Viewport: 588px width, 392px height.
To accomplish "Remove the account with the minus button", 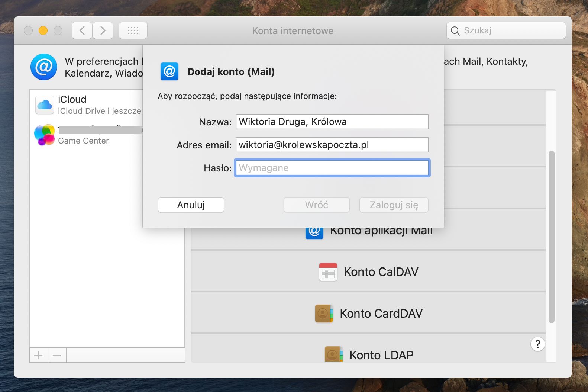I will 57,356.
